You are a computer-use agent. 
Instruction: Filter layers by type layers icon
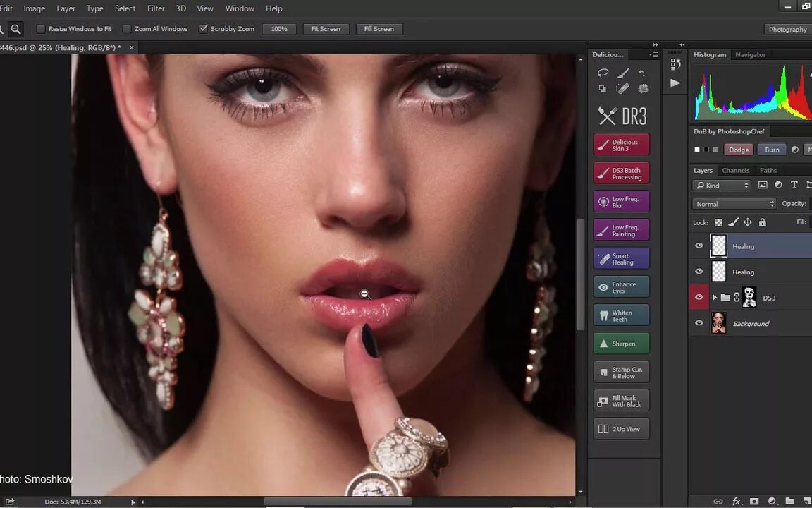click(794, 185)
